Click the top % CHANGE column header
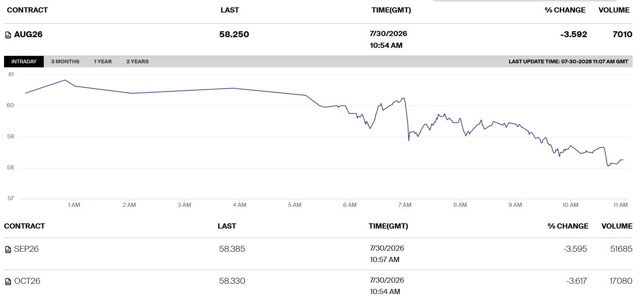 click(x=565, y=10)
